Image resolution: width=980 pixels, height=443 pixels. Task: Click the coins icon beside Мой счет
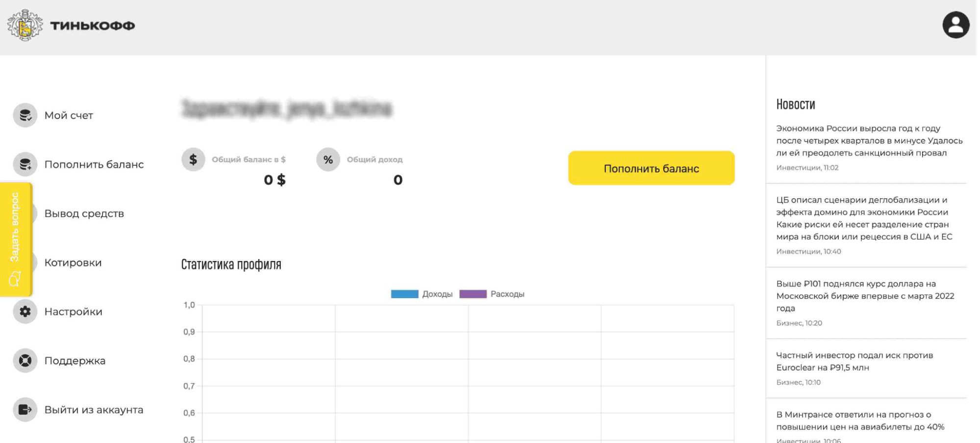click(25, 115)
